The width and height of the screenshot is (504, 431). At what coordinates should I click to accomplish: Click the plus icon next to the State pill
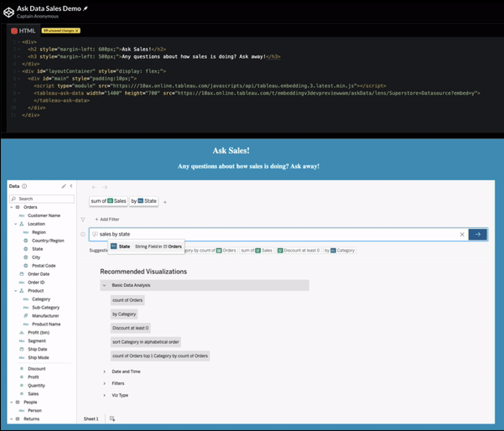pos(165,202)
